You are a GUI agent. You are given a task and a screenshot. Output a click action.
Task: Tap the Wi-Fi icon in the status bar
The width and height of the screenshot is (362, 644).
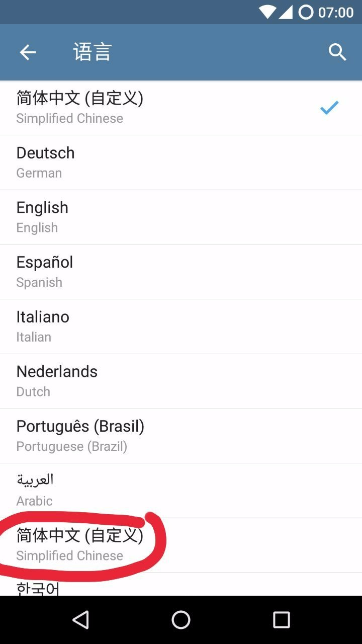pos(267,12)
